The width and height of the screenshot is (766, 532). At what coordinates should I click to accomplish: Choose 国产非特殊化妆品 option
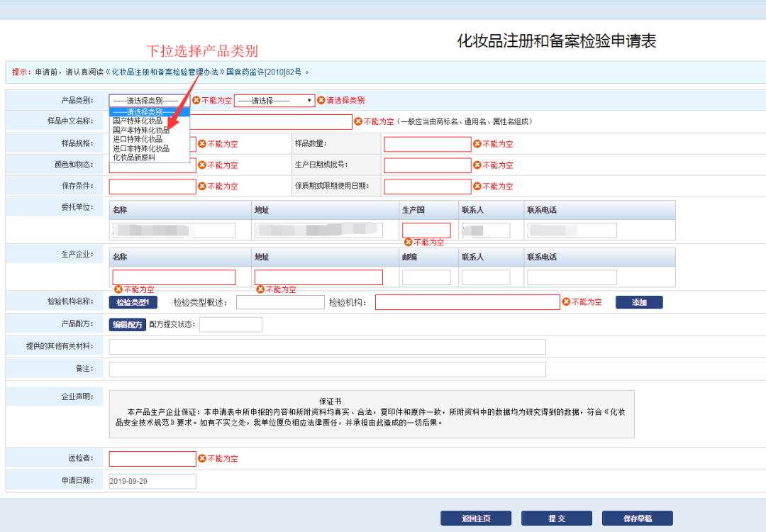[141, 131]
